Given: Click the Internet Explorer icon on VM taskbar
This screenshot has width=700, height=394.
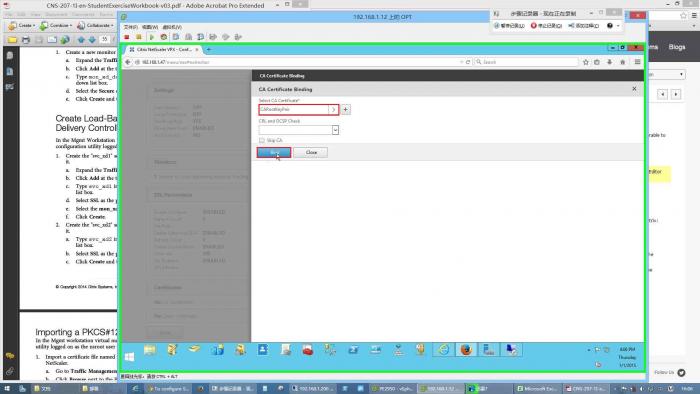Looking at the screenshot, I should tap(443, 350).
